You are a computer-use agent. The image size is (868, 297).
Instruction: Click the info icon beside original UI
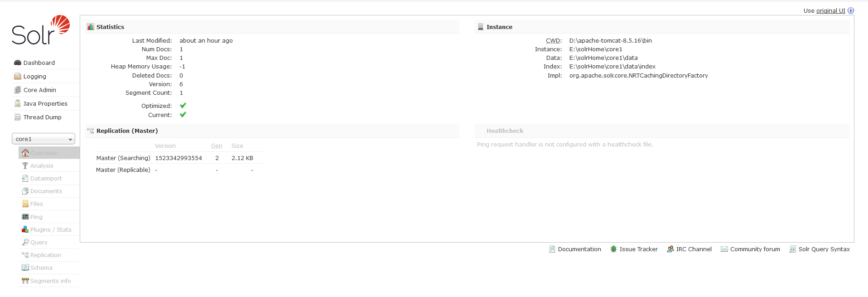coord(851,10)
